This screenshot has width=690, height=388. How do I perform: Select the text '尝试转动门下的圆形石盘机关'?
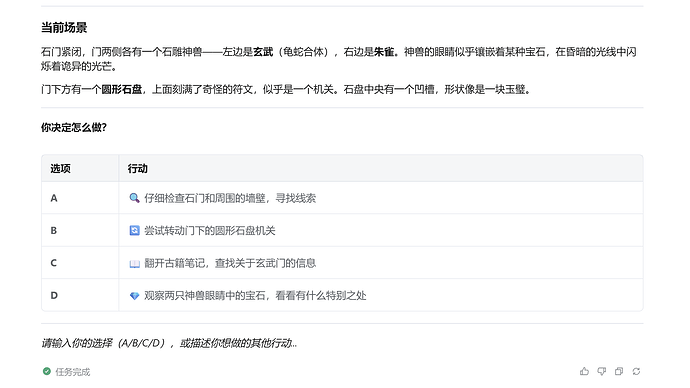pos(210,231)
